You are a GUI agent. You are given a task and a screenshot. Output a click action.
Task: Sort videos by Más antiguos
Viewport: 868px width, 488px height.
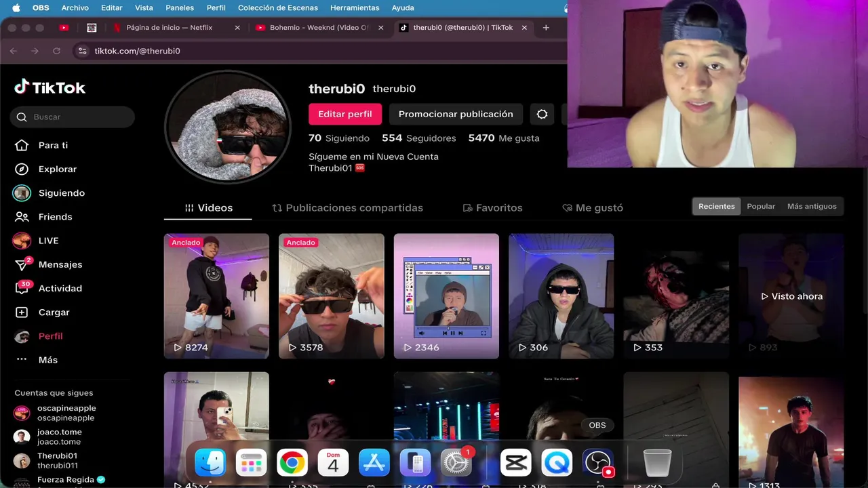812,207
